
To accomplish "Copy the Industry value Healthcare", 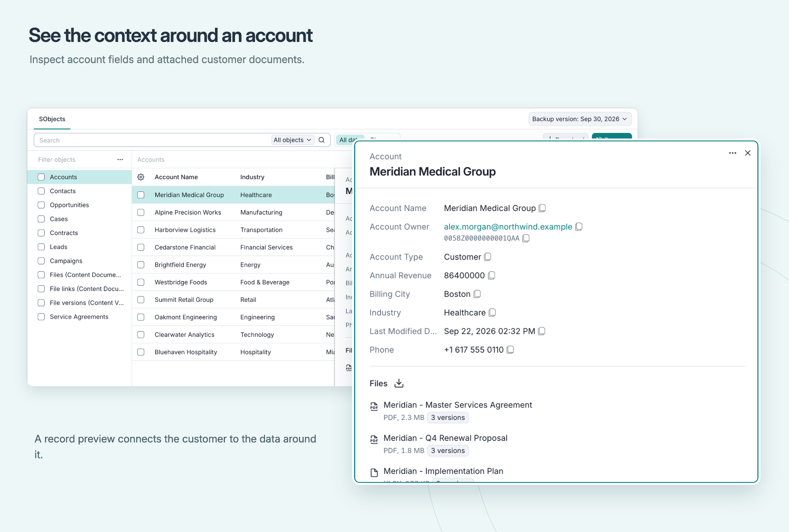I will pos(492,313).
